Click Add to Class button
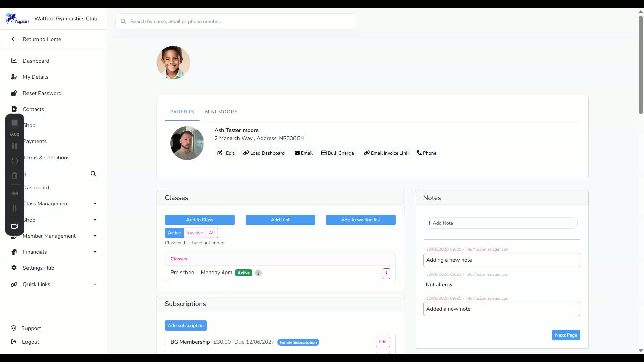Viewport: 644px width, 362px height. (x=200, y=220)
